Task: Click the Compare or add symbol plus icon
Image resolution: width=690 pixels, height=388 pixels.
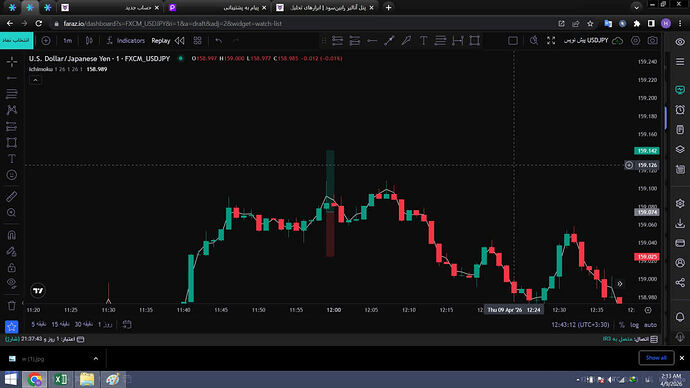Action: pyautogui.click(x=46, y=40)
